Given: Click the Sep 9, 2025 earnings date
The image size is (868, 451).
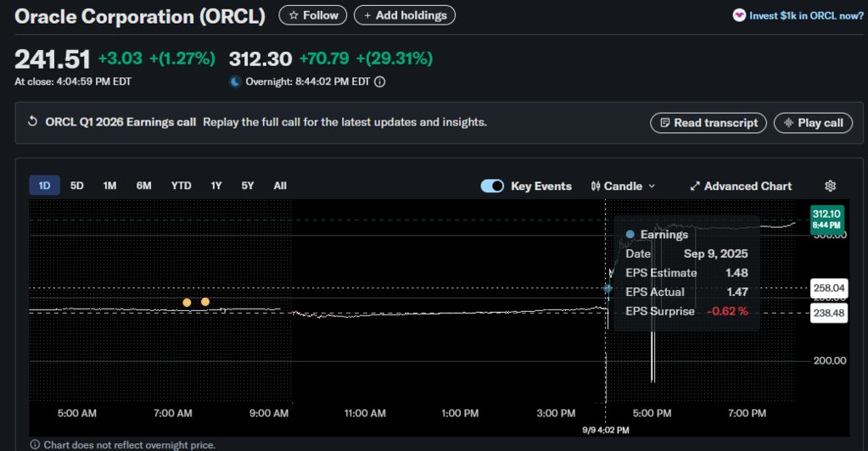Looking at the screenshot, I should pyautogui.click(x=716, y=253).
